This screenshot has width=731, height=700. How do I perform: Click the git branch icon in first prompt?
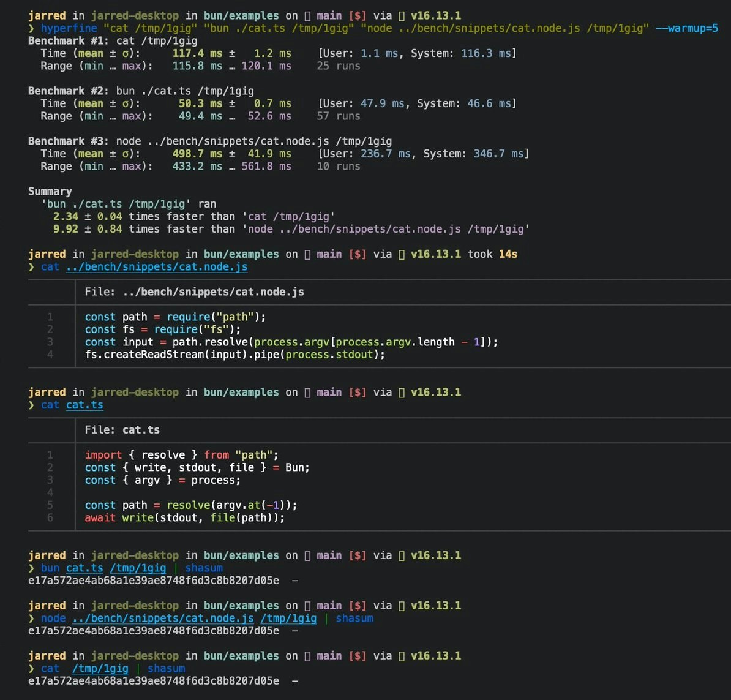click(307, 17)
